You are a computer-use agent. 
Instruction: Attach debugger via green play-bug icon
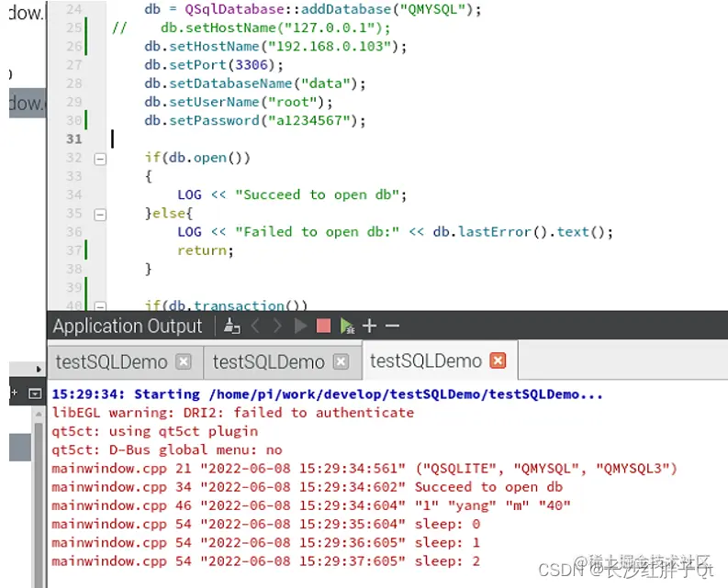click(x=347, y=326)
